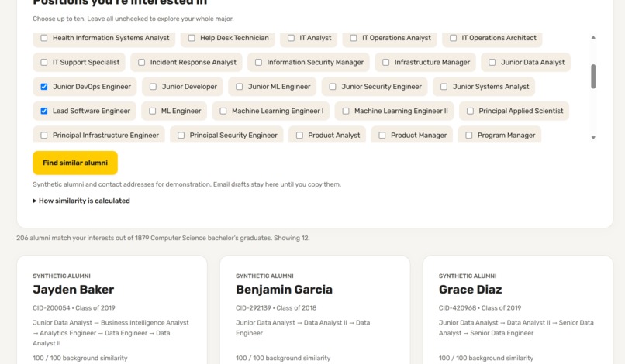Image resolution: width=625 pixels, height=364 pixels.
Task: Tick Product Manager option
Action: 382,135
